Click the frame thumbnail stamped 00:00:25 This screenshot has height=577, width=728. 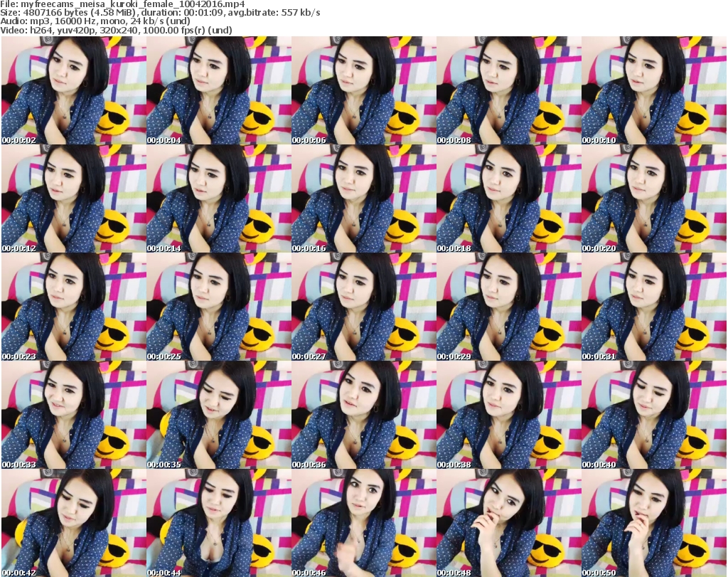[219, 307]
